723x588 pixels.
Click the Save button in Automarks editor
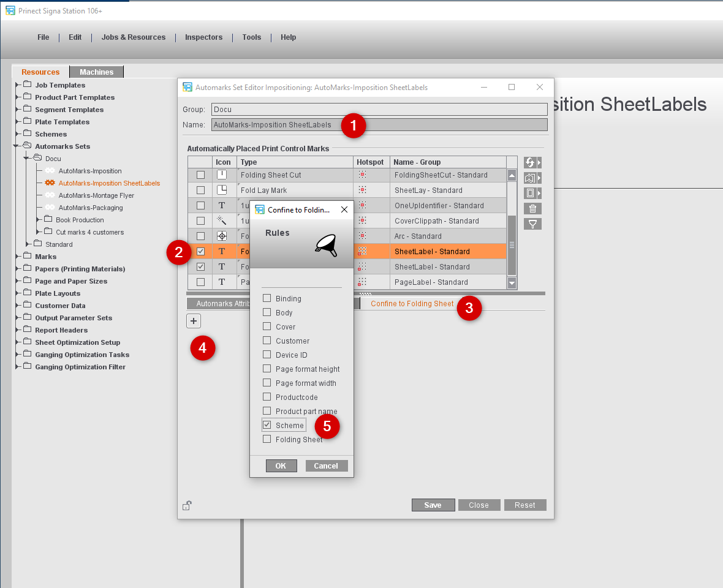pos(433,505)
